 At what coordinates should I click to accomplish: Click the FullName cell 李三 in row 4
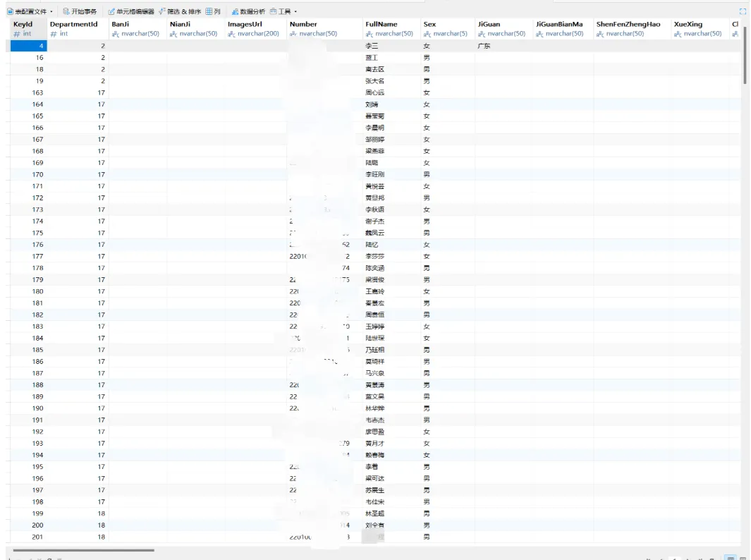[x=392, y=46]
